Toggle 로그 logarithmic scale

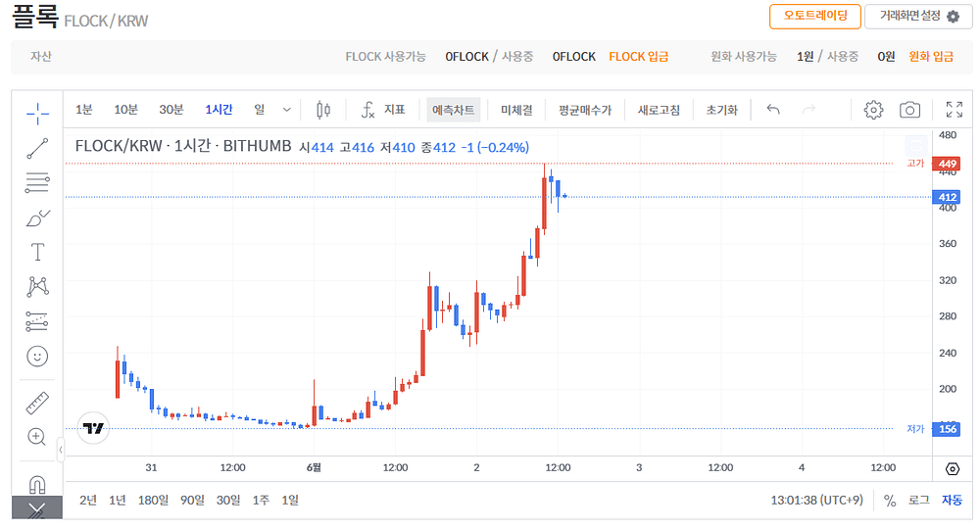pos(919,501)
